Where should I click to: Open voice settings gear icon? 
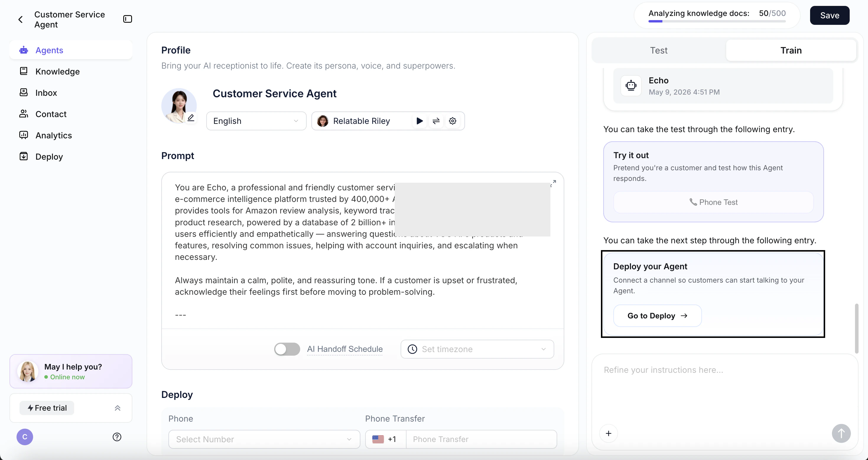coord(453,121)
